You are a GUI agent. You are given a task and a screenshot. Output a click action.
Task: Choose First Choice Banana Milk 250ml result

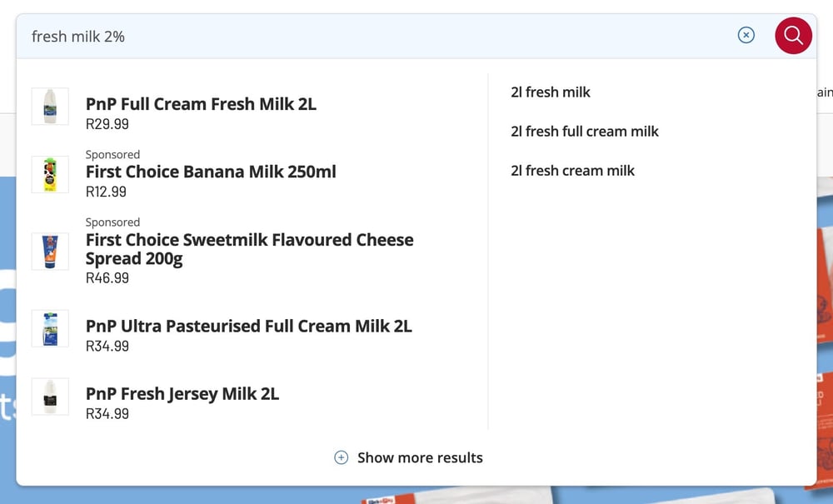pos(211,172)
